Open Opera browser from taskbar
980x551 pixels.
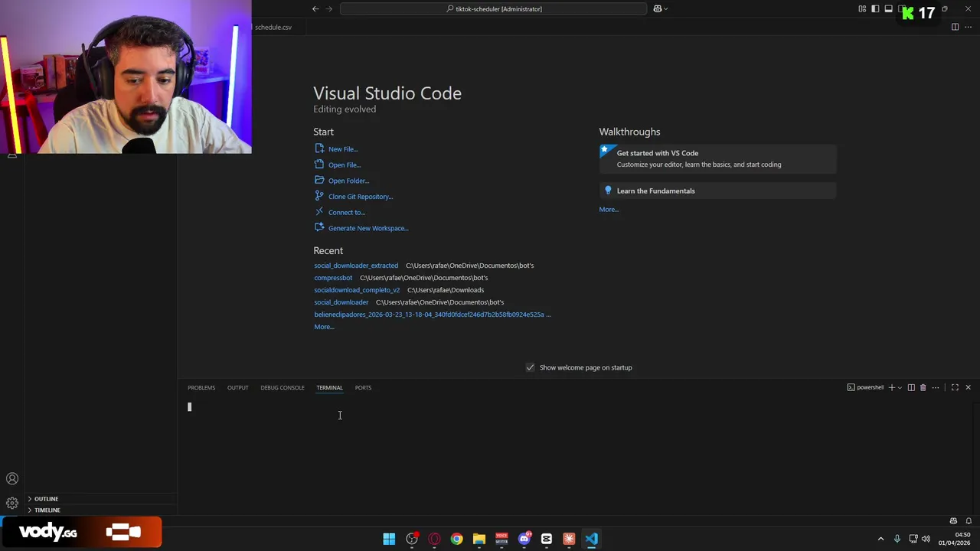tap(434, 539)
